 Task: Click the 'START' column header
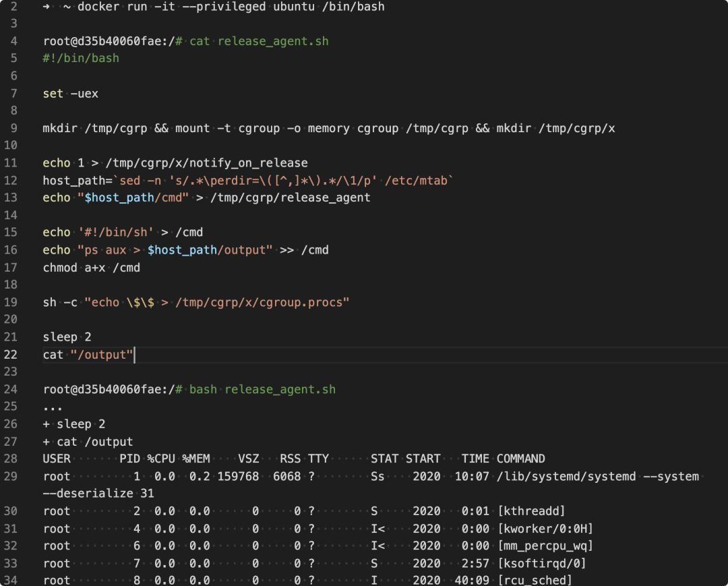click(x=423, y=459)
